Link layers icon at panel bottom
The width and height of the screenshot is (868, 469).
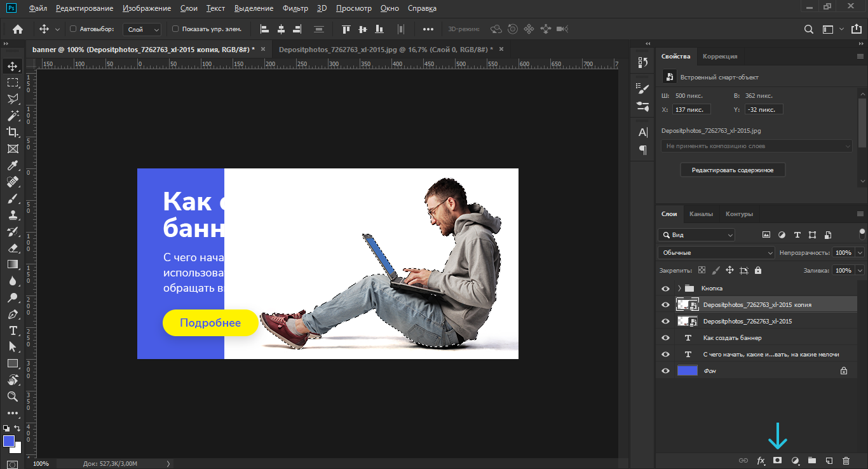tap(743, 460)
